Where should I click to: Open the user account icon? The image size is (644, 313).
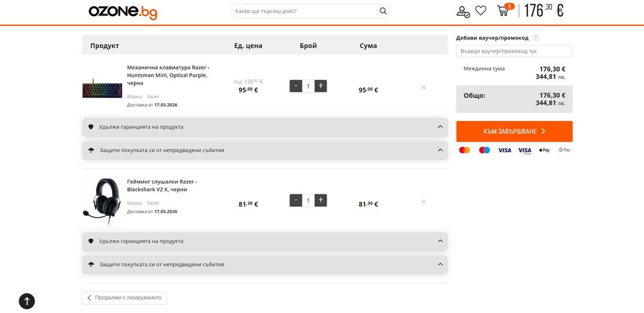(x=463, y=12)
